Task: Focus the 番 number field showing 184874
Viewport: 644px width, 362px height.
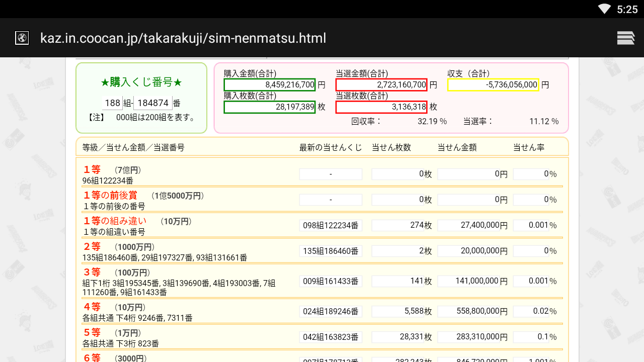Action: [152, 103]
